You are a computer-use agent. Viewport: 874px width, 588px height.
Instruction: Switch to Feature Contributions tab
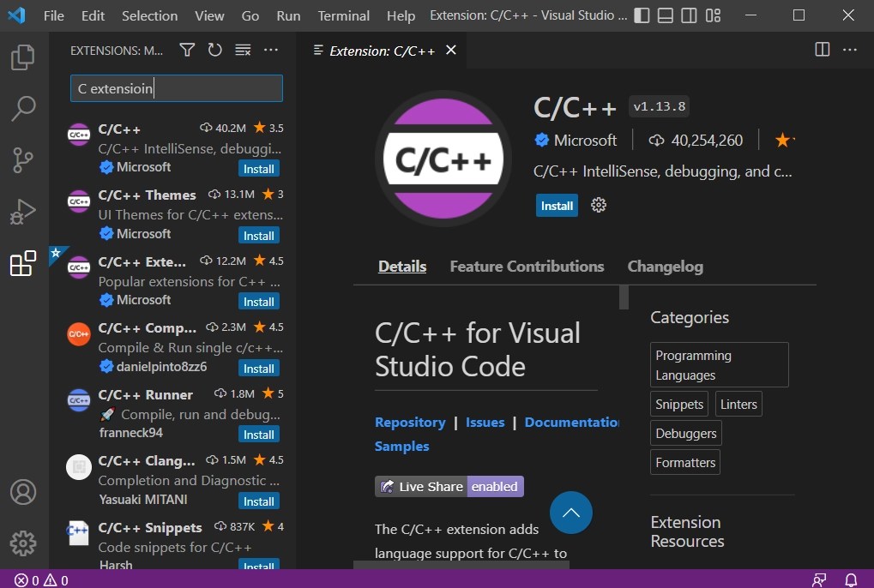527,267
